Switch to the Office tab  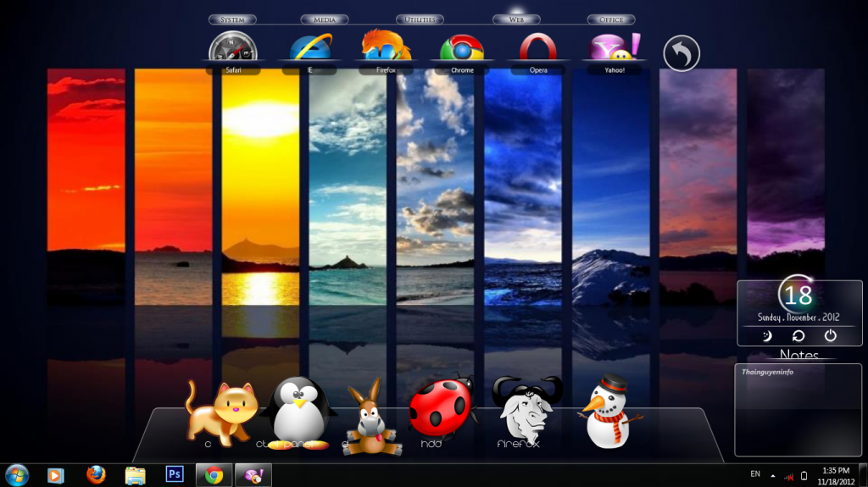coord(611,19)
